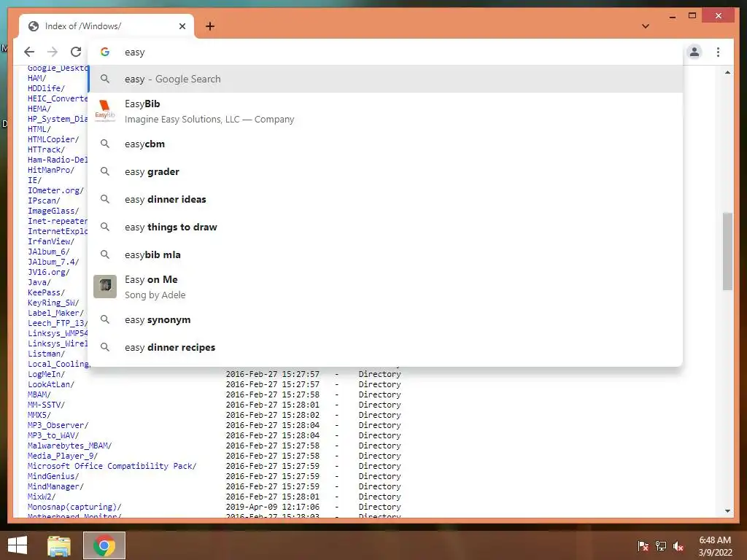Select 'easybib mla' suggestion

[386, 254]
